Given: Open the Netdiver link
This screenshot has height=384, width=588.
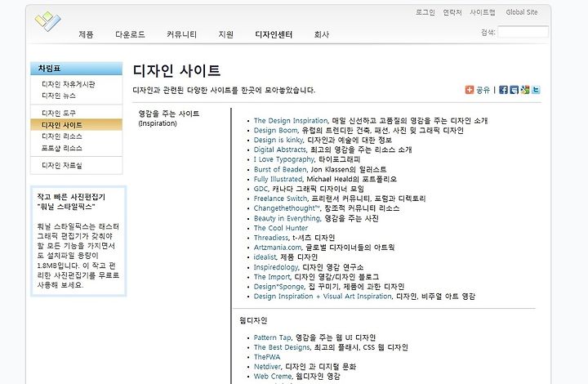Looking at the screenshot, I should pos(267,367).
